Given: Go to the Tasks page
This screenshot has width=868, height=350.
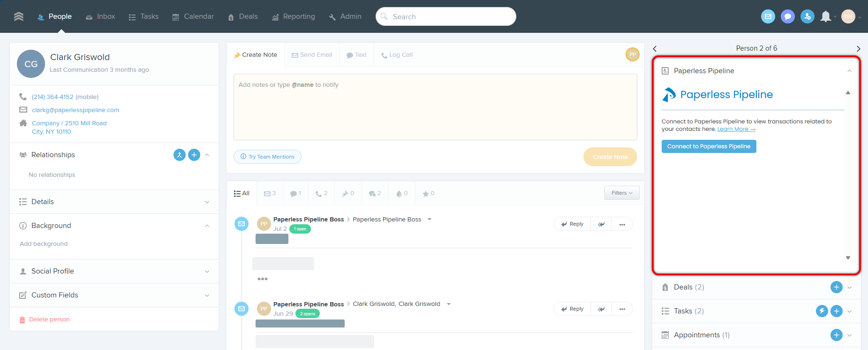Looking at the screenshot, I should (x=143, y=16).
